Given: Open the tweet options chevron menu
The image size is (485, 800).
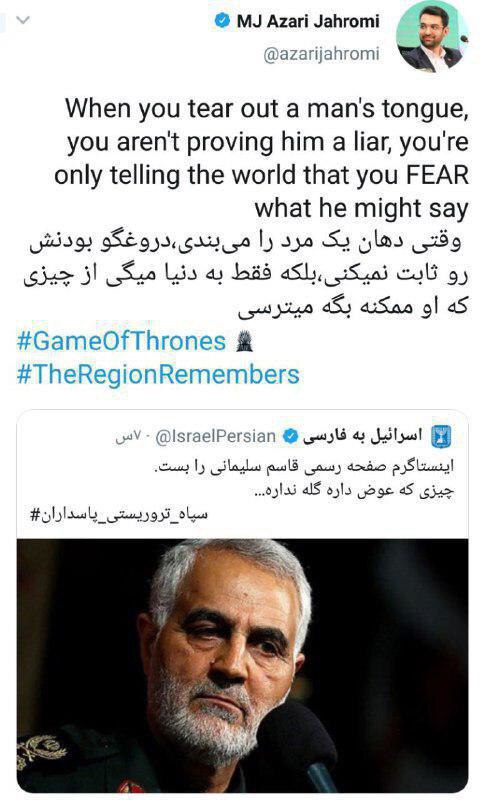Looking at the screenshot, I should tap(23, 20).
